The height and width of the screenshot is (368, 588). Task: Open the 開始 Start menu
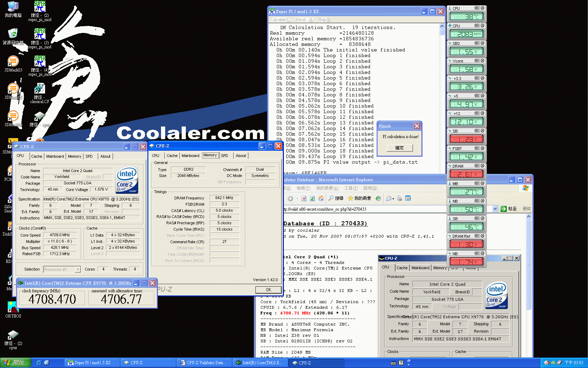[x=15, y=363]
